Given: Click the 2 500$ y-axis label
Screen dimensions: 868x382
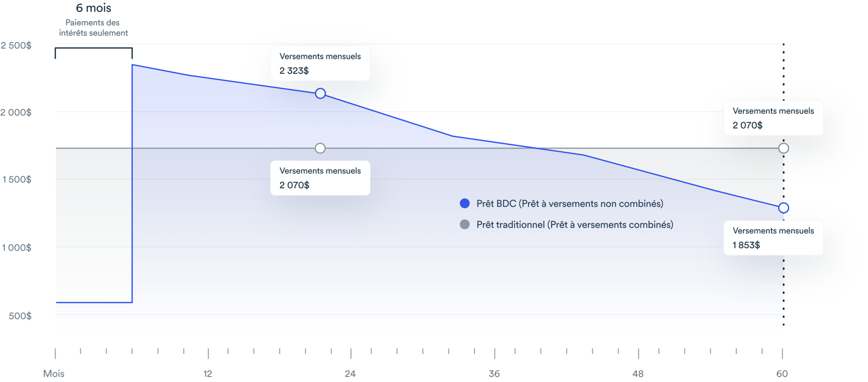Looking at the screenshot, I should [x=16, y=46].
